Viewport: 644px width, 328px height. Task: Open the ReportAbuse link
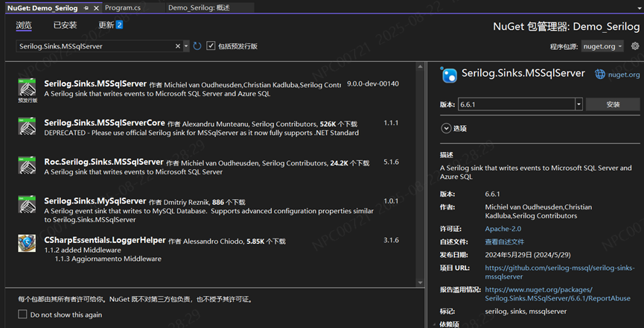[x=558, y=294]
